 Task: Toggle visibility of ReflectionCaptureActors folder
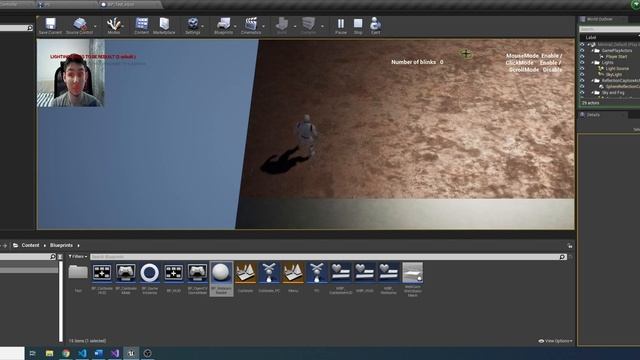click(582, 80)
